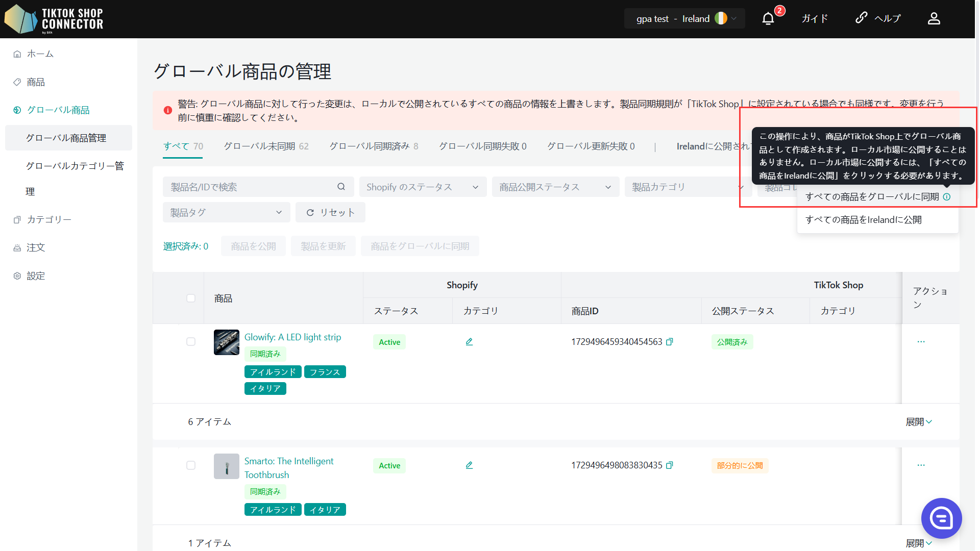Click 商品をグローバルに同期 button

coord(420,246)
